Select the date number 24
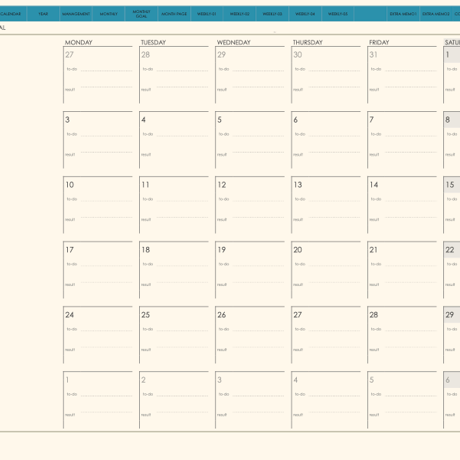 point(70,315)
